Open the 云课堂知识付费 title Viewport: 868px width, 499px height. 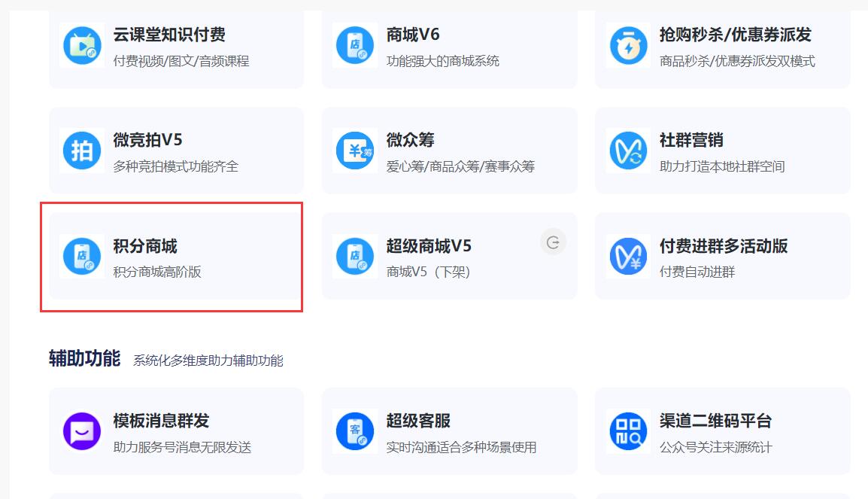[x=169, y=35]
